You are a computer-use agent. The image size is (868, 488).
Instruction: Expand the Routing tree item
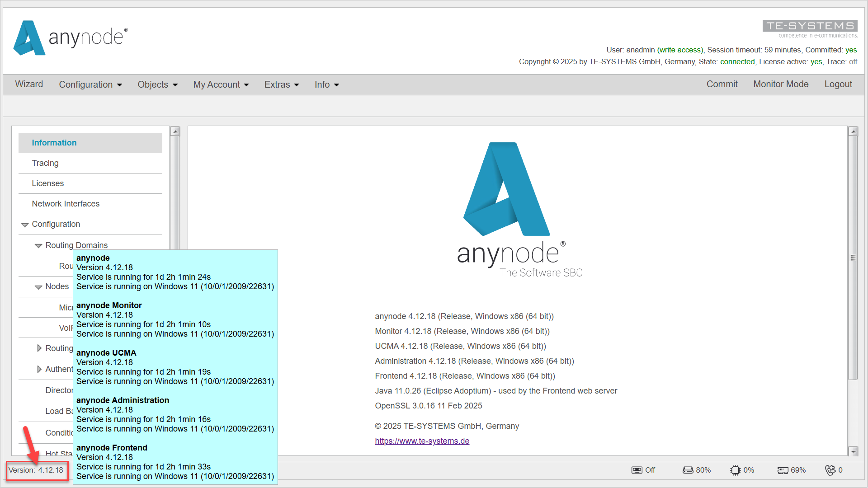click(39, 348)
